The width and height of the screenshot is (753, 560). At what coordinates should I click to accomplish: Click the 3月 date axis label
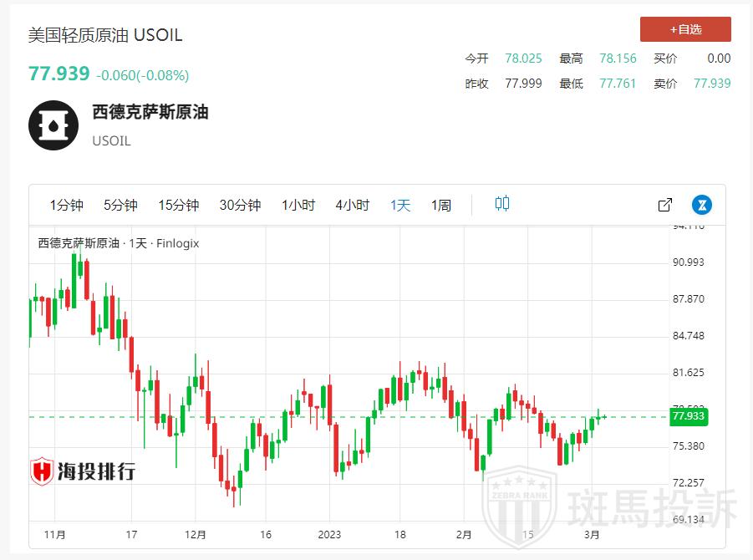(x=592, y=535)
